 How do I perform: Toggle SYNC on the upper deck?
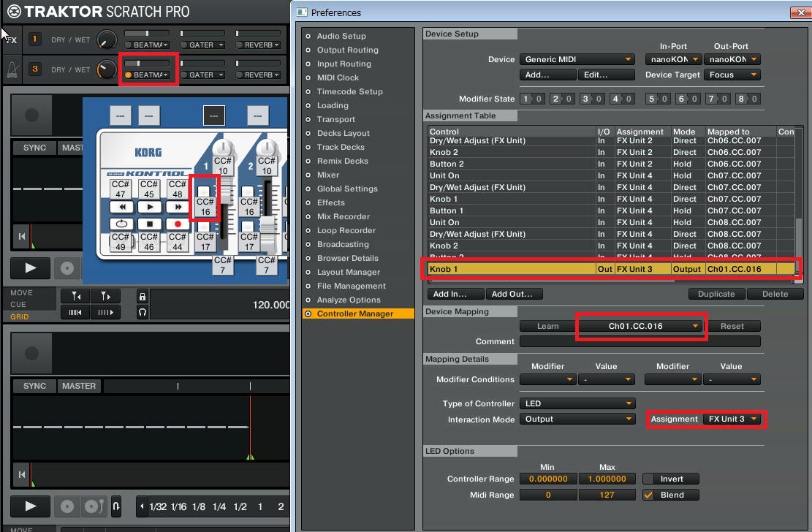click(x=34, y=148)
